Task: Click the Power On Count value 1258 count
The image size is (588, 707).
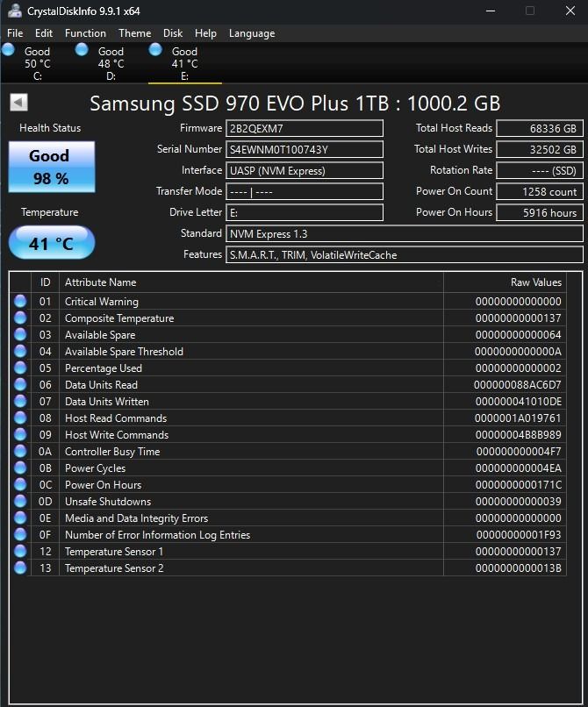Action: (x=539, y=191)
